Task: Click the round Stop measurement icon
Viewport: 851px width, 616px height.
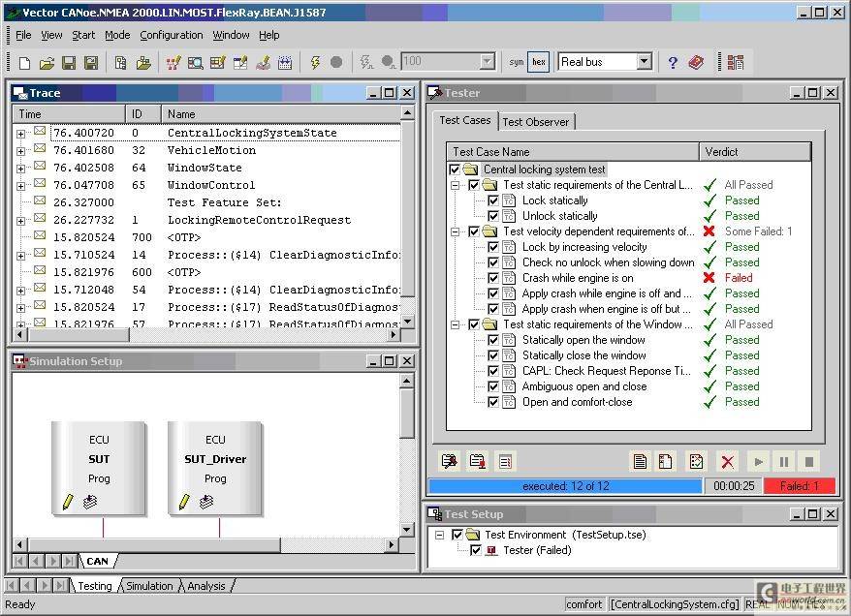Action: pos(336,62)
